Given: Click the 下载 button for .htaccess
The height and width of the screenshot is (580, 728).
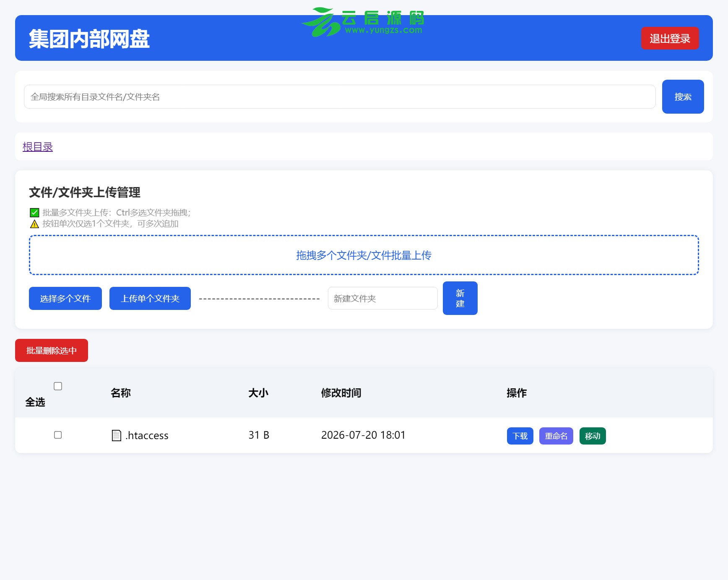Looking at the screenshot, I should click(520, 436).
